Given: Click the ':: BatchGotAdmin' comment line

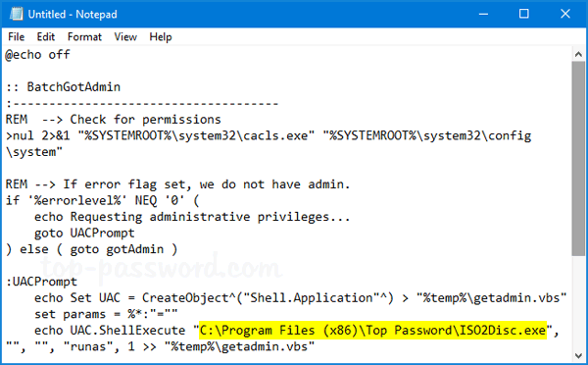Looking at the screenshot, I should (x=63, y=87).
